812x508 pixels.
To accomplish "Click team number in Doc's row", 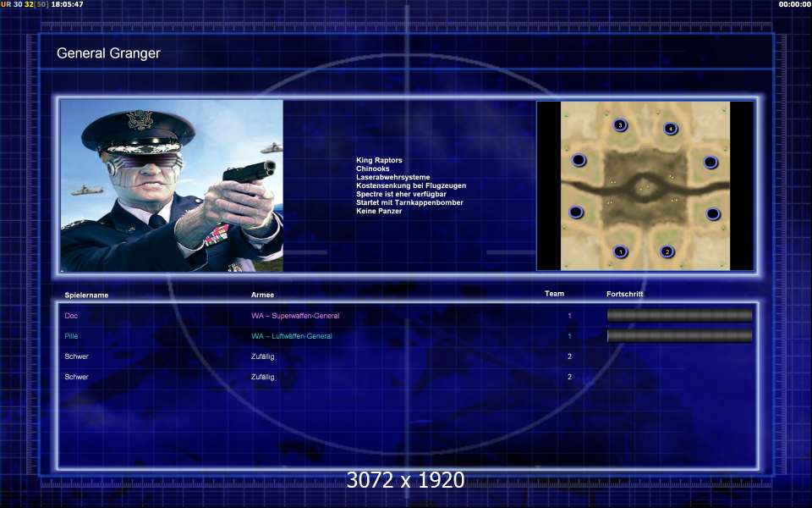I will click(569, 316).
